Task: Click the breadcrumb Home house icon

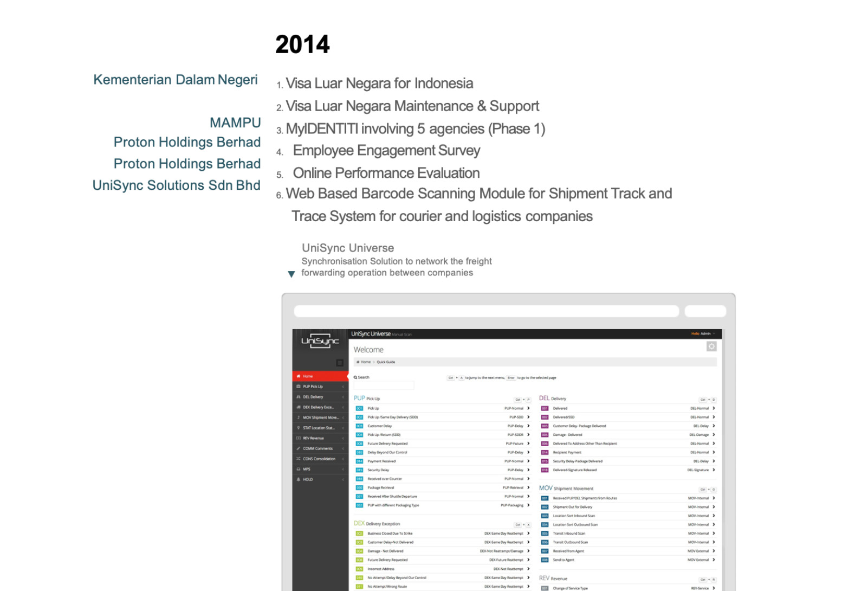Action: [x=358, y=362]
